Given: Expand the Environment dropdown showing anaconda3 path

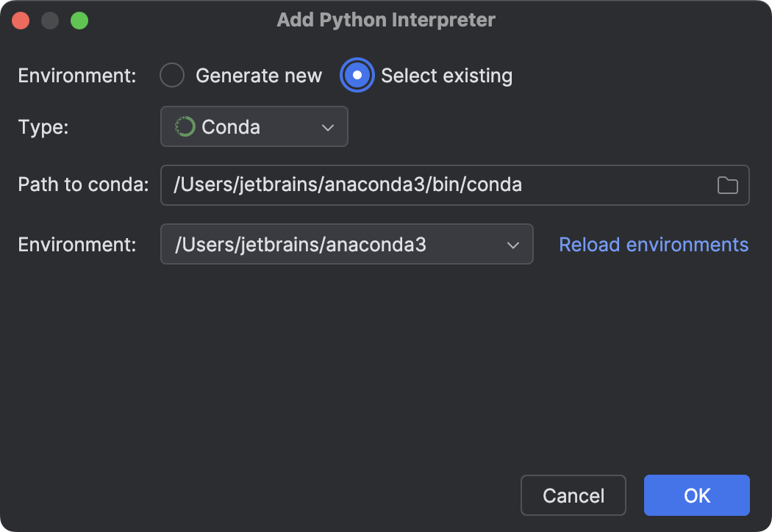Looking at the screenshot, I should click(x=346, y=244).
